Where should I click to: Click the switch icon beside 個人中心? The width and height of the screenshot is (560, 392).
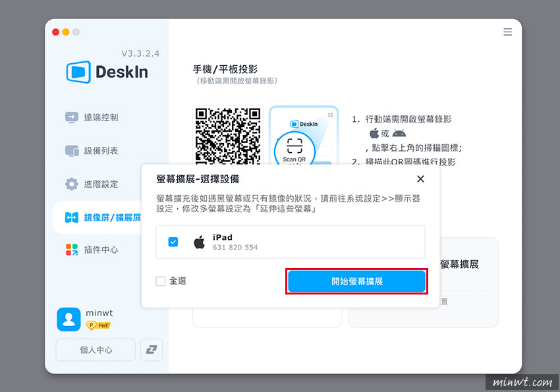[151, 350]
